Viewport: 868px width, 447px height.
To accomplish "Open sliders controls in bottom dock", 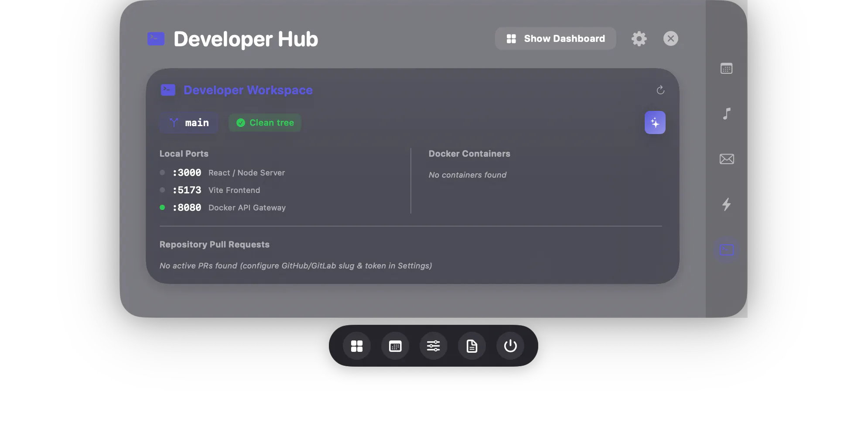I will point(433,346).
